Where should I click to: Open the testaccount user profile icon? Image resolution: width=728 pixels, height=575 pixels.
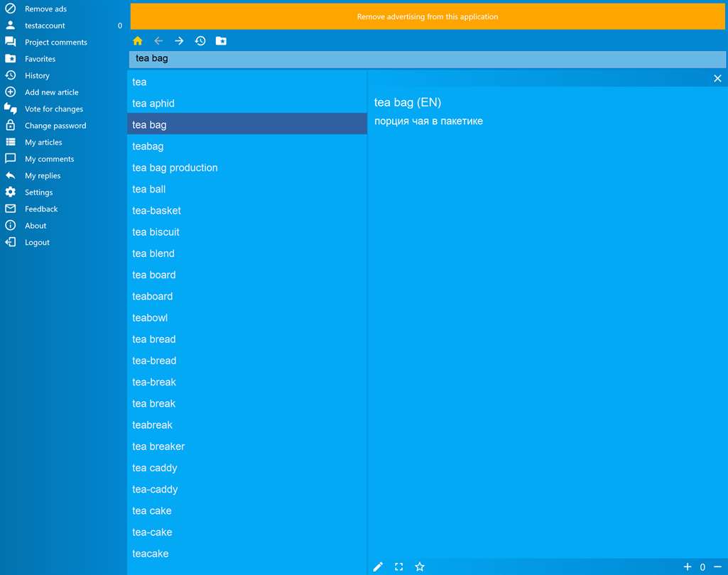click(10, 25)
